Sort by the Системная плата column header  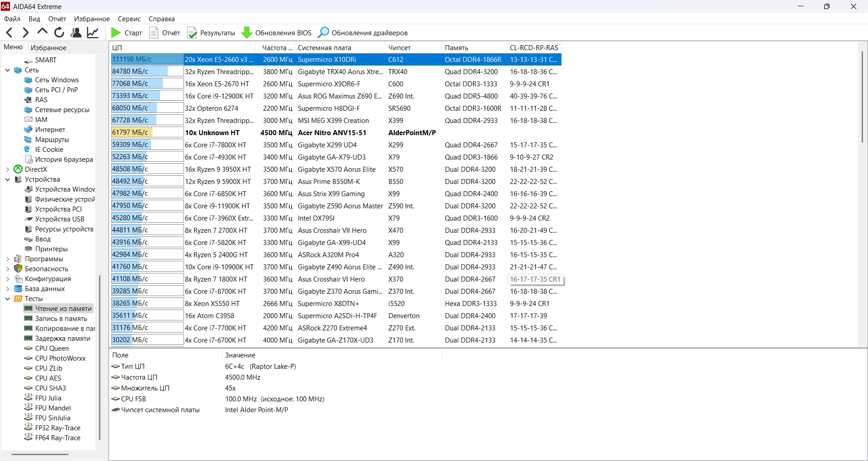(340, 47)
